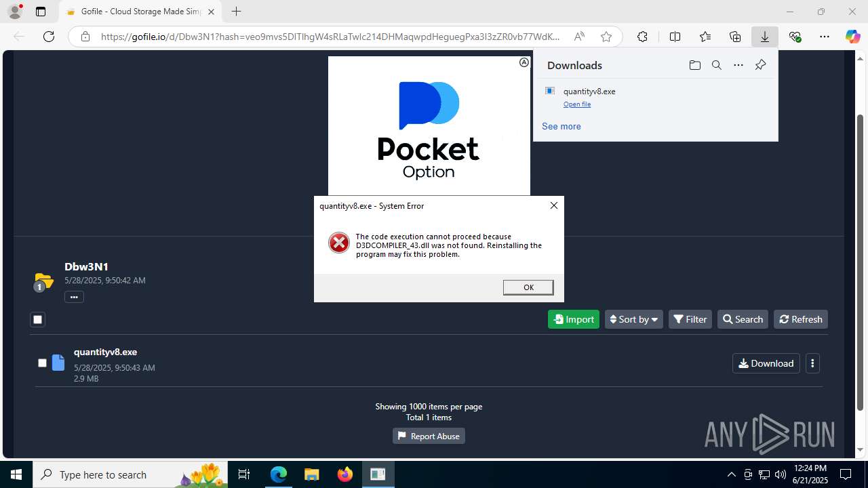The image size is (868, 488).
Task: Open Task View on taskbar
Action: pyautogui.click(x=244, y=474)
